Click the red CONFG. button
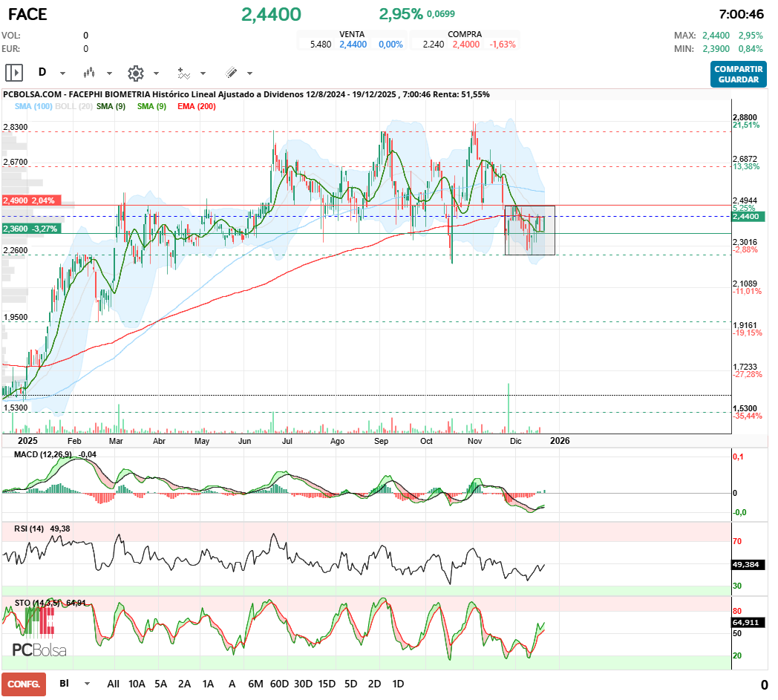This screenshot has width=778, height=700. click(24, 684)
